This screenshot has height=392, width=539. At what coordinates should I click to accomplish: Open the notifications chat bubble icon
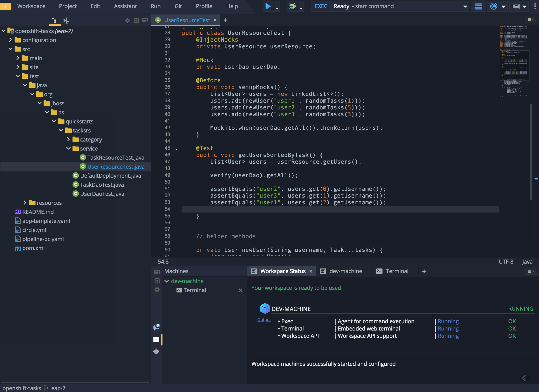coord(156,327)
